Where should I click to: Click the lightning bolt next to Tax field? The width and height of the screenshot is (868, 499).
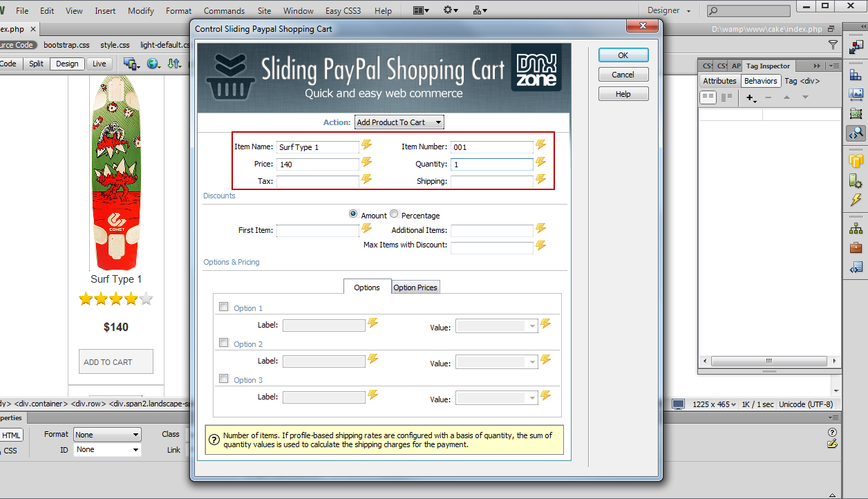(x=366, y=180)
